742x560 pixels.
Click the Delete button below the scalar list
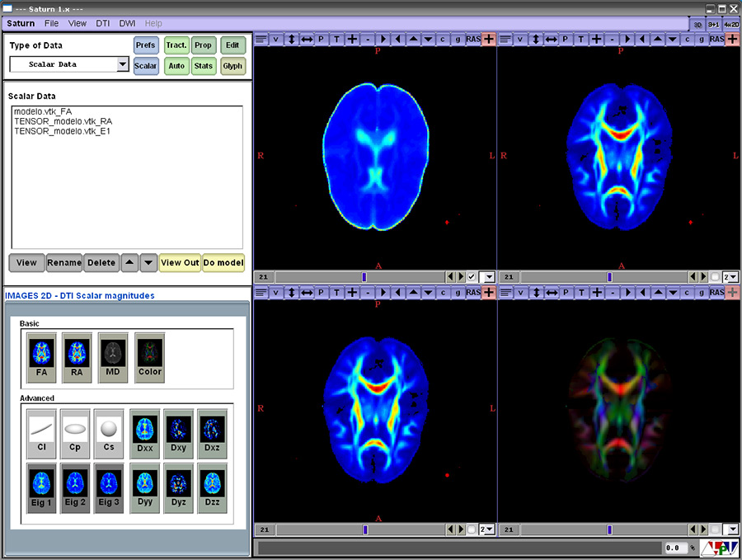tap(101, 263)
